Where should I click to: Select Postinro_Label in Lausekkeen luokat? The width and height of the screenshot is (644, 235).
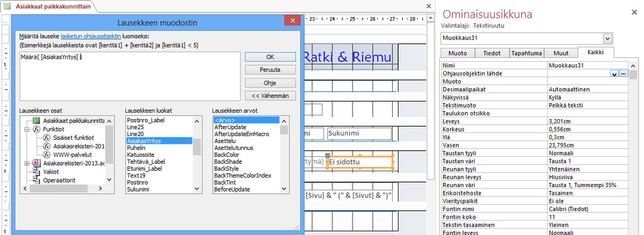[x=159, y=120]
